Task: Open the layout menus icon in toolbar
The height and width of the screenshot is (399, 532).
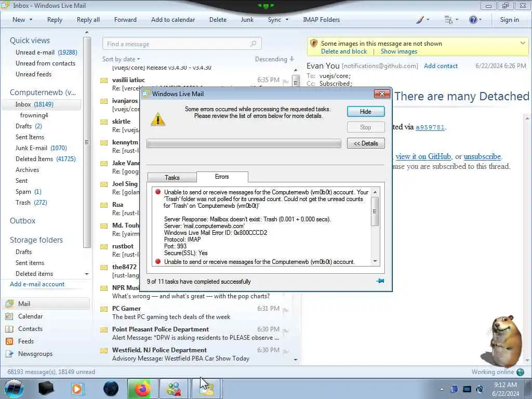Action: (448, 20)
